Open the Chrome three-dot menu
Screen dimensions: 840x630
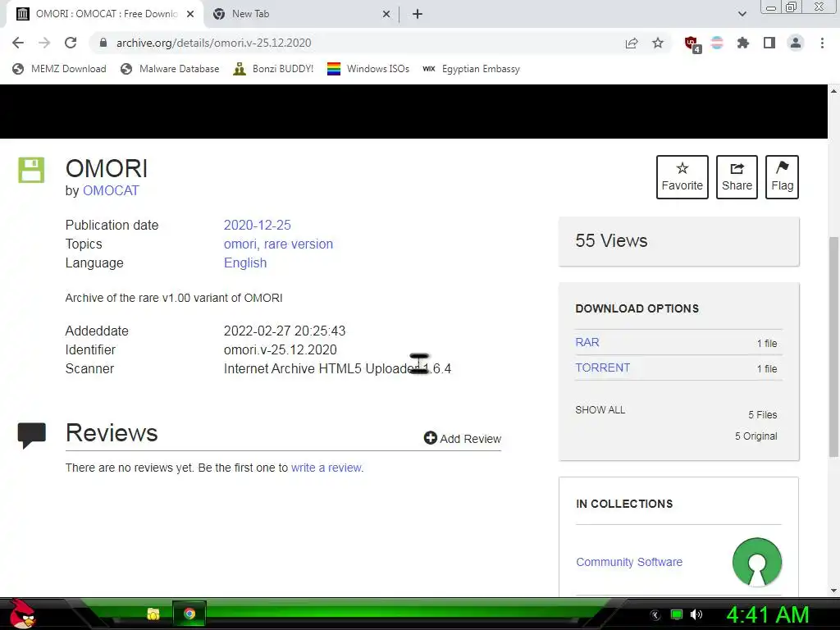(822, 43)
